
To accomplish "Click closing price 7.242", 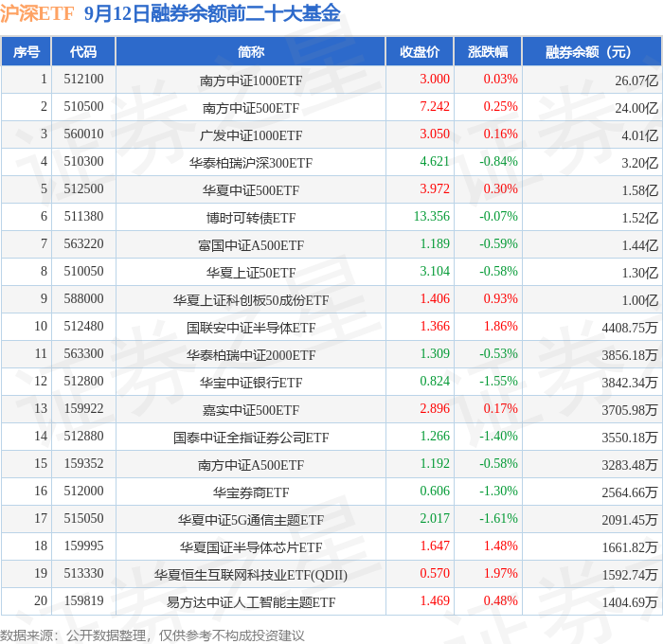I will click(435, 107).
